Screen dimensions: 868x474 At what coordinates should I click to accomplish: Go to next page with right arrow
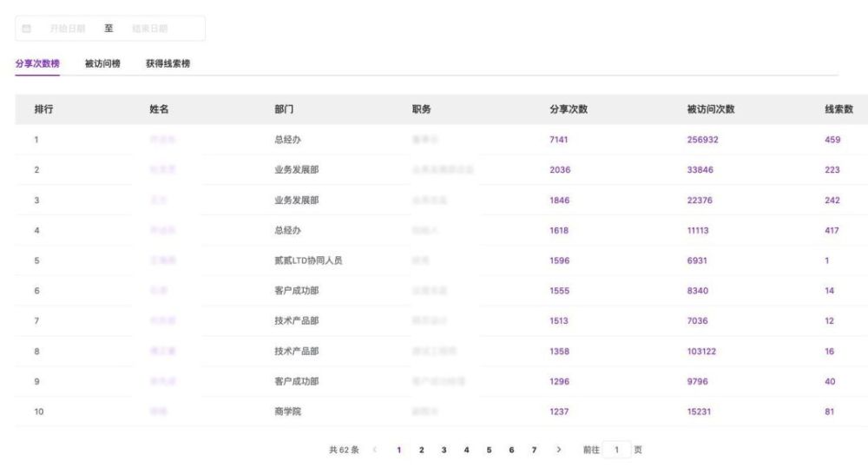(x=558, y=450)
